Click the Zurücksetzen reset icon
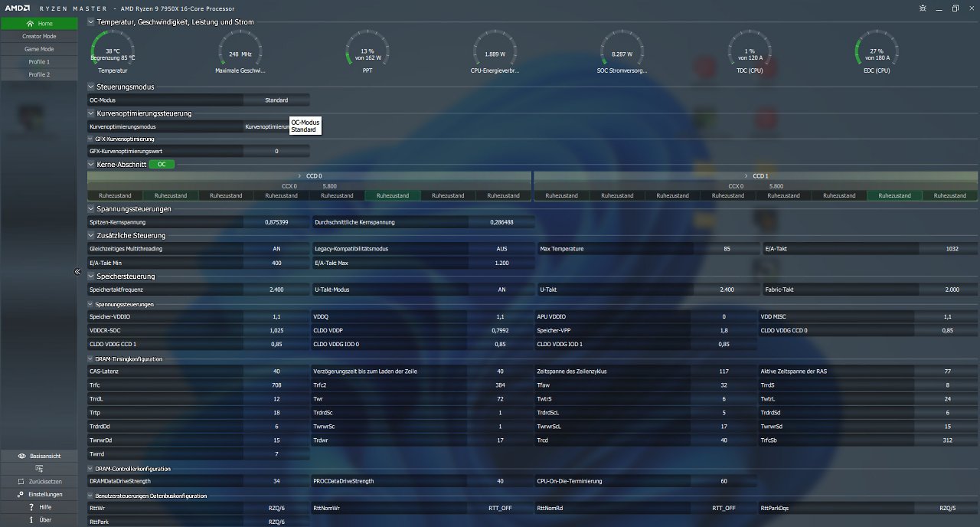The height and width of the screenshot is (527, 980). (21, 482)
